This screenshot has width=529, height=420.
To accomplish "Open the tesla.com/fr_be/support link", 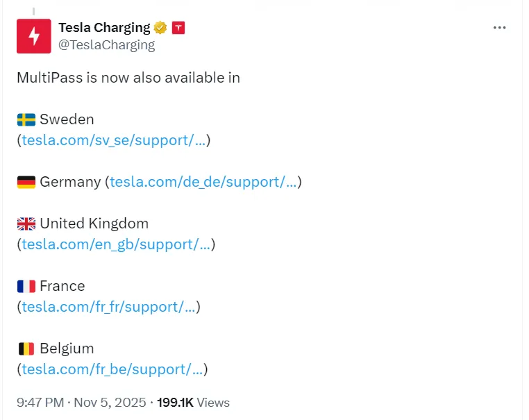I will 112,369.
